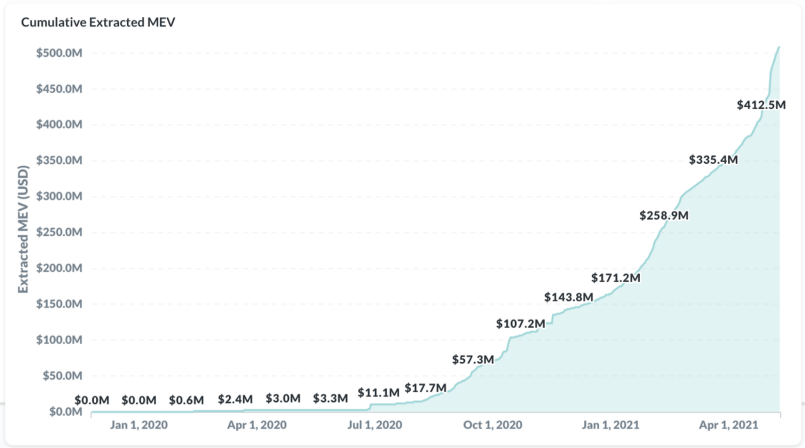Select the $107.2M data label
Image resolution: width=805 pixels, height=448 pixels.
point(520,324)
